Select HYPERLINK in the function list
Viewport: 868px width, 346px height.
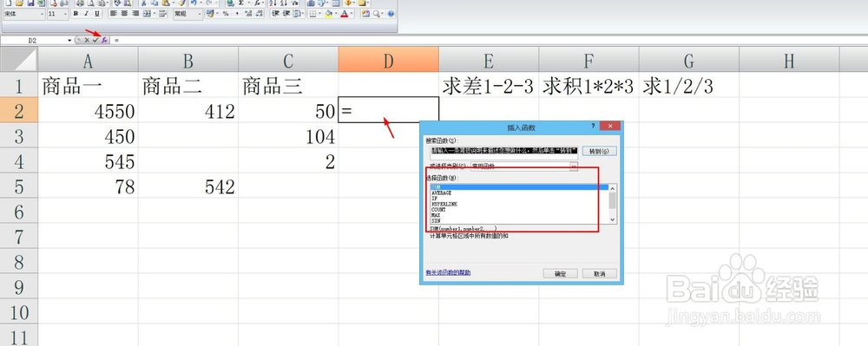[519, 204]
